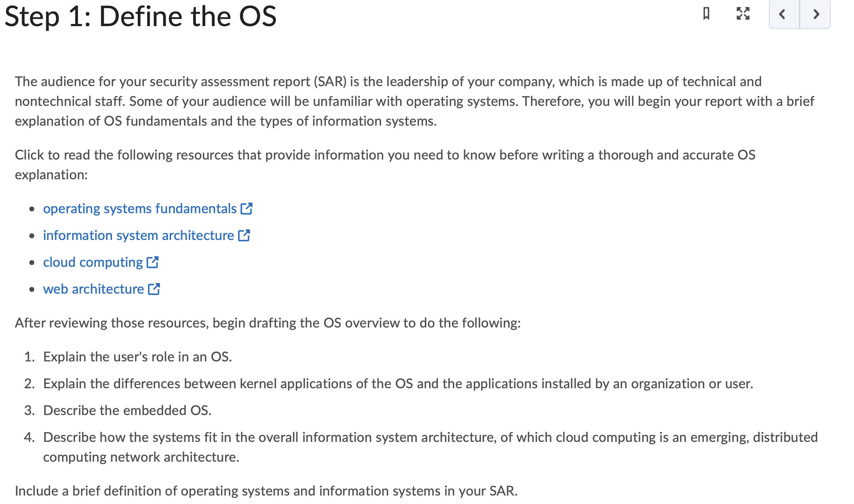854x504 pixels.
Task: Open external icon beside information system architecture
Action: coord(244,235)
